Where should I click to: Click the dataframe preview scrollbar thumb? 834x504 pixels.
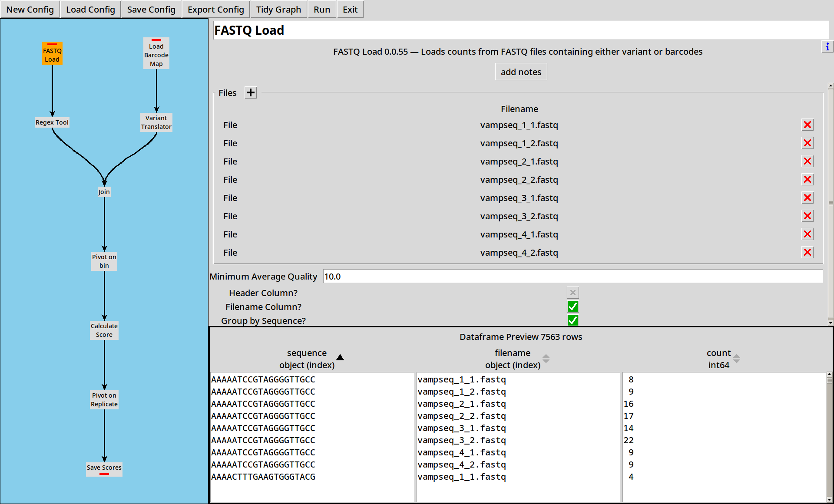point(830,380)
